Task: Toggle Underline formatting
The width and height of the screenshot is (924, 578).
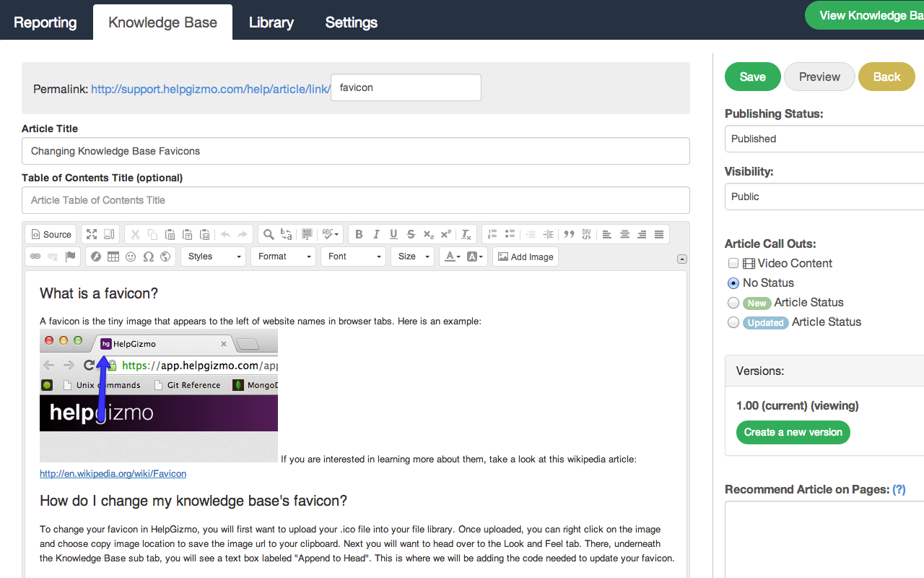Action: 393,234
